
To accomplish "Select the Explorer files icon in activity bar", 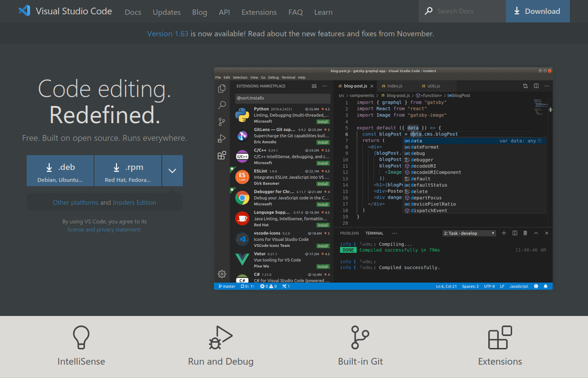I will point(221,89).
